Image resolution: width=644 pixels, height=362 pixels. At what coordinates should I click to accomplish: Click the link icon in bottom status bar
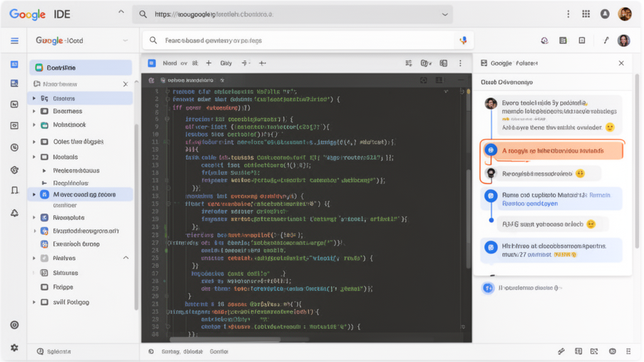[x=561, y=351]
